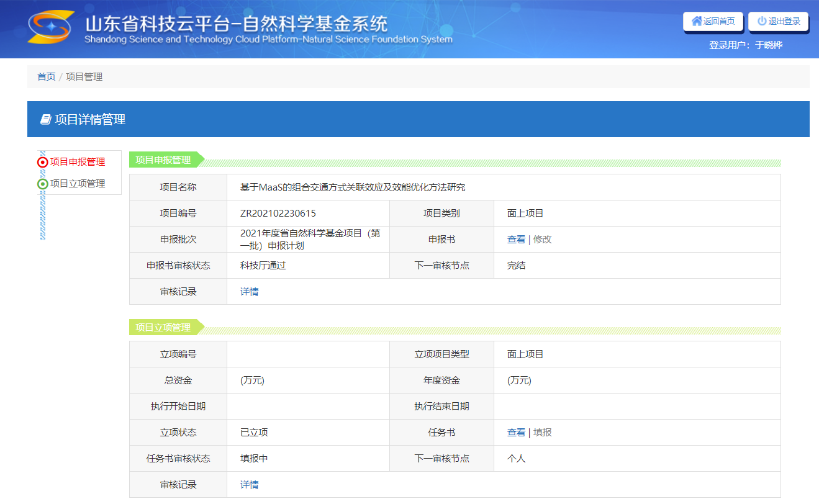View the 申报书 via 查看 link
The width and height of the screenshot is (819, 504).
point(516,240)
